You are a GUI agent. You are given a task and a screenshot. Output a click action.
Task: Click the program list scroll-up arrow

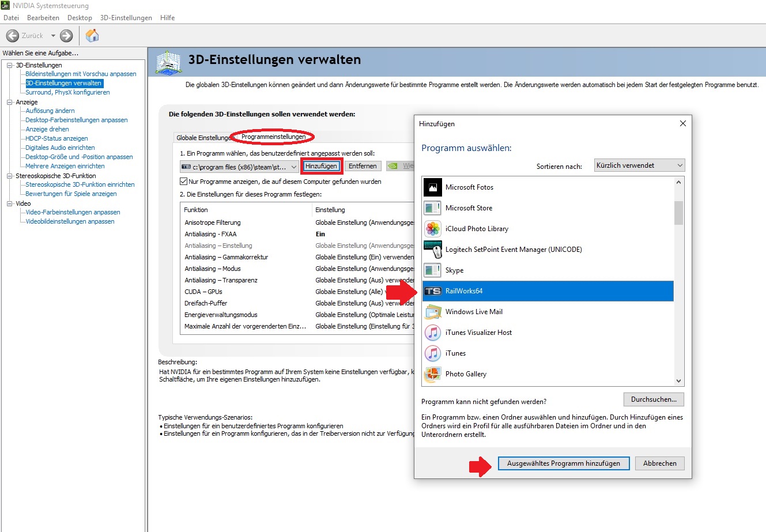(x=678, y=182)
